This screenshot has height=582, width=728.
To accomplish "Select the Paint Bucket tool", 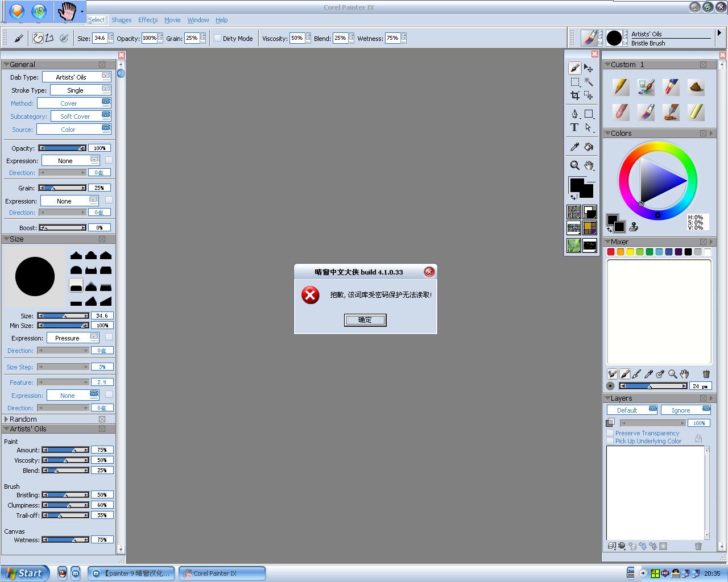I will pos(589,147).
